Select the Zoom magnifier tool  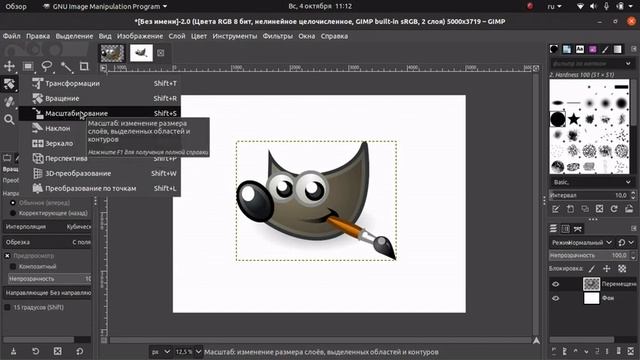[9, 120]
